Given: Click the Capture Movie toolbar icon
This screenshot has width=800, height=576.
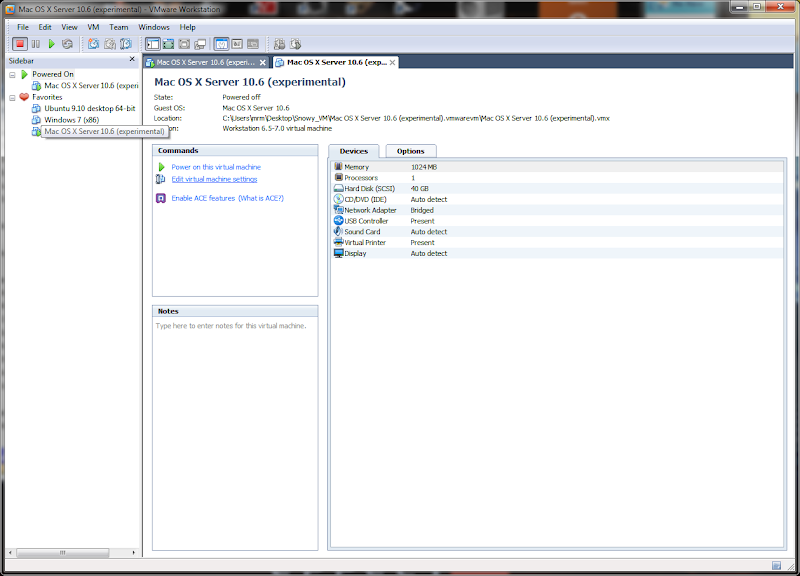Looking at the screenshot, I should [x=279, y=44].
